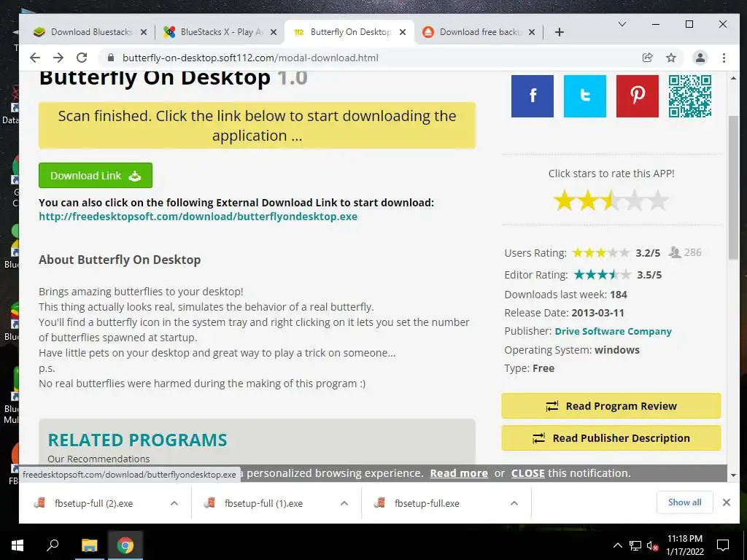Viewport: 747px width, 560px height.
Task: Click the address bar URL
Action: pos(250,58)
